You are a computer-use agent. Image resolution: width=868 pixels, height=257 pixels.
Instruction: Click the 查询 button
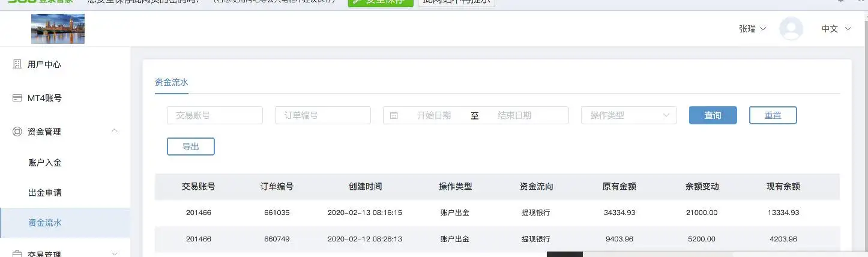[713, 115]
